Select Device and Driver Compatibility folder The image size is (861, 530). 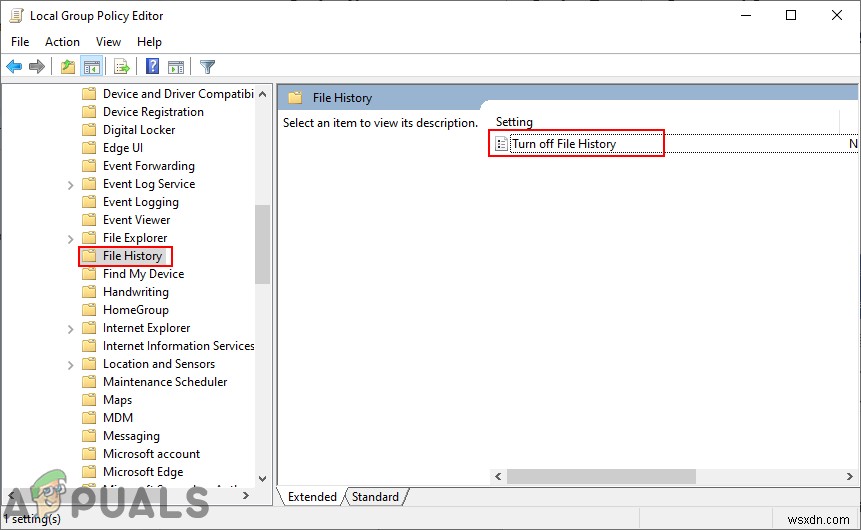click(x=178, y=94)
